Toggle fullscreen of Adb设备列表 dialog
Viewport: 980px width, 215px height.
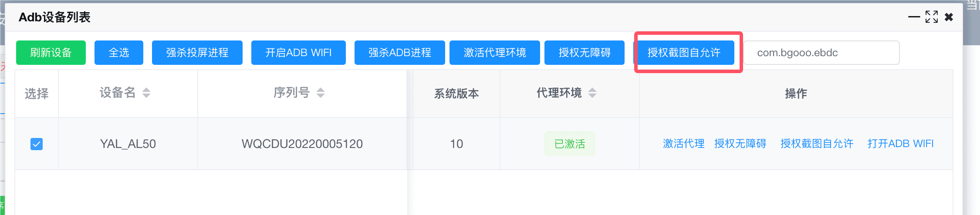pos(932,17)
